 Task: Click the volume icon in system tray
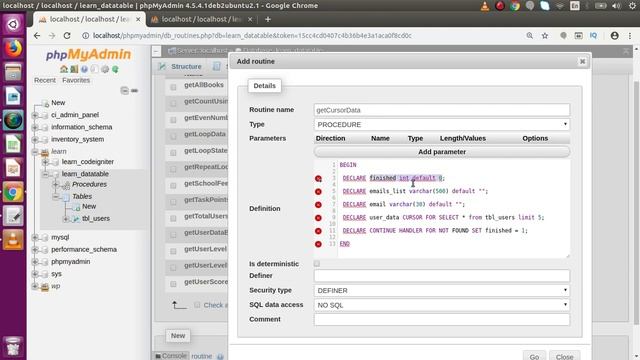[616, 6]
